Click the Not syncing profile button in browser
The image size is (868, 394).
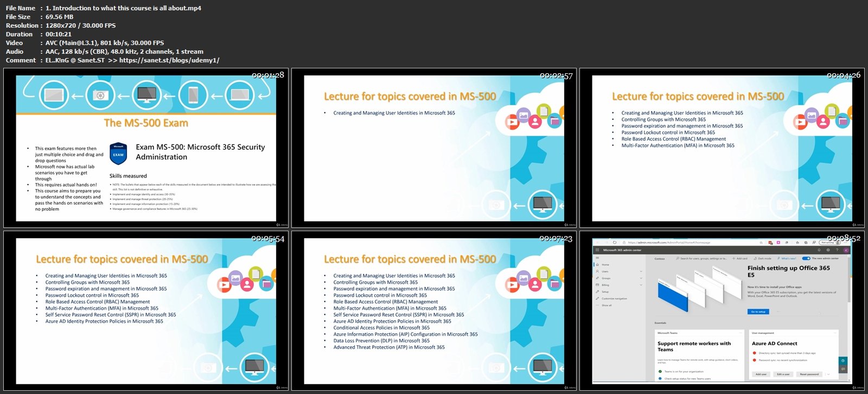829,243
